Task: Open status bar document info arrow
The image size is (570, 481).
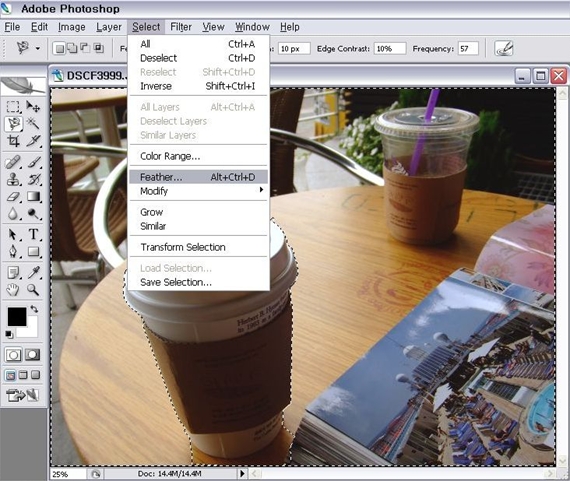Action: pos(242,473)
